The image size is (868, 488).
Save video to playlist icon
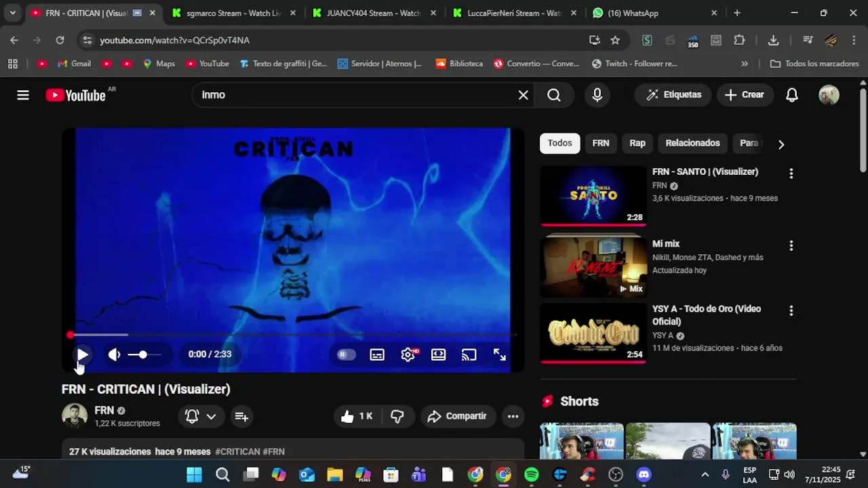click(x=241, y=416)
